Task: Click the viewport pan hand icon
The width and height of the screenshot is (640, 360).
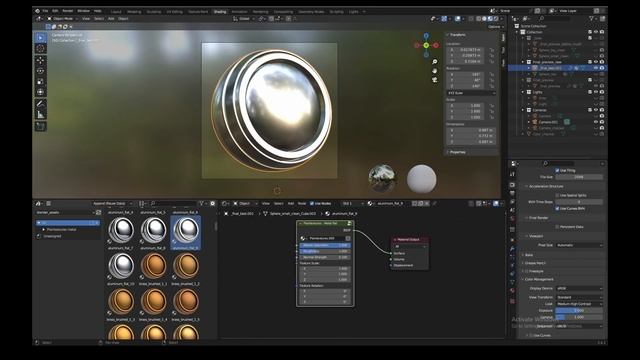Action: (435, 71)
